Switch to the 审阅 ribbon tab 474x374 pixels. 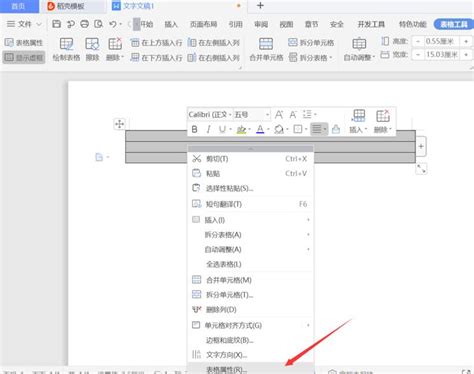pos(261,24)
